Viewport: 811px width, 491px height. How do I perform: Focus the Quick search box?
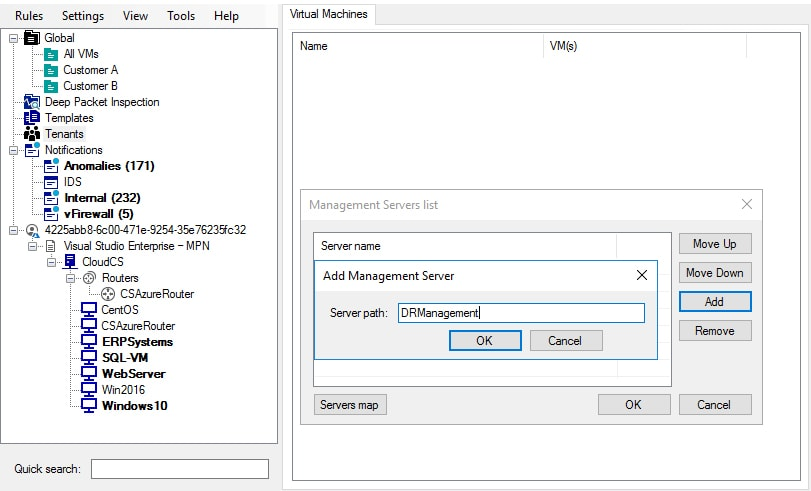pyautogui.click(x=180, y=469)
